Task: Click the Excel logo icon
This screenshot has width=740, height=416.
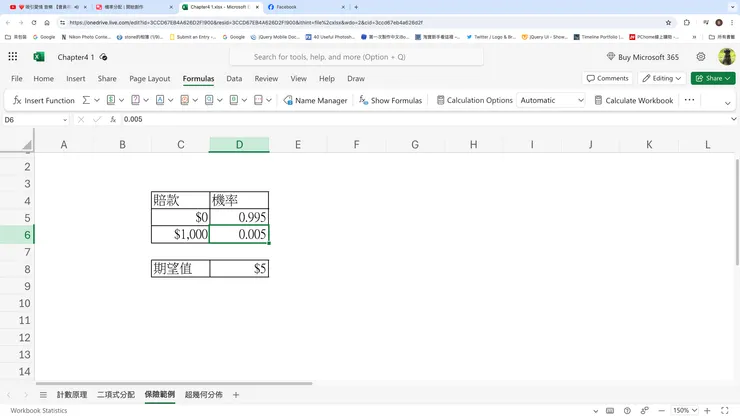Action: (x=39, y=57)
